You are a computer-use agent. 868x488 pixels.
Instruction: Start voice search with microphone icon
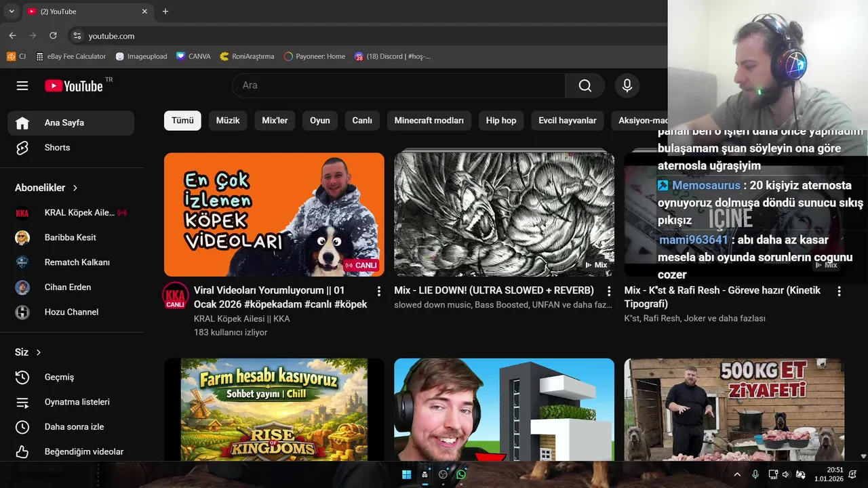[x=627, y=85]
